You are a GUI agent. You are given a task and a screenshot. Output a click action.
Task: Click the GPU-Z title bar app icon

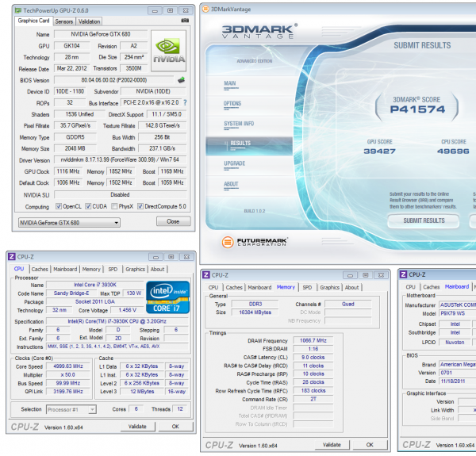click(x=18, y=10)
